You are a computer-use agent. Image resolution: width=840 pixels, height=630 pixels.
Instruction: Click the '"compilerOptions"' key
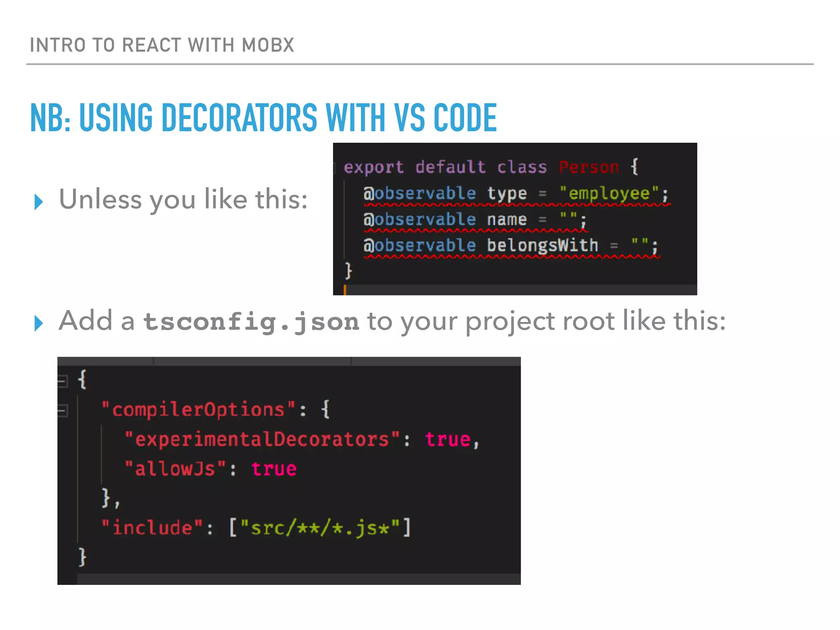tap(199, 410)
